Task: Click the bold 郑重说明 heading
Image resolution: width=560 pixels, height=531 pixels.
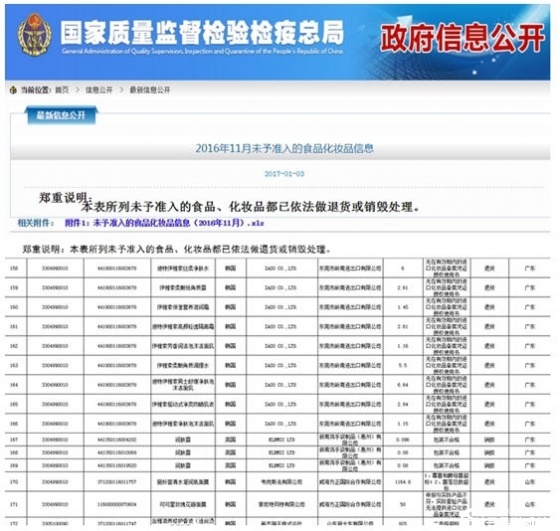Action: click(65, 197)
